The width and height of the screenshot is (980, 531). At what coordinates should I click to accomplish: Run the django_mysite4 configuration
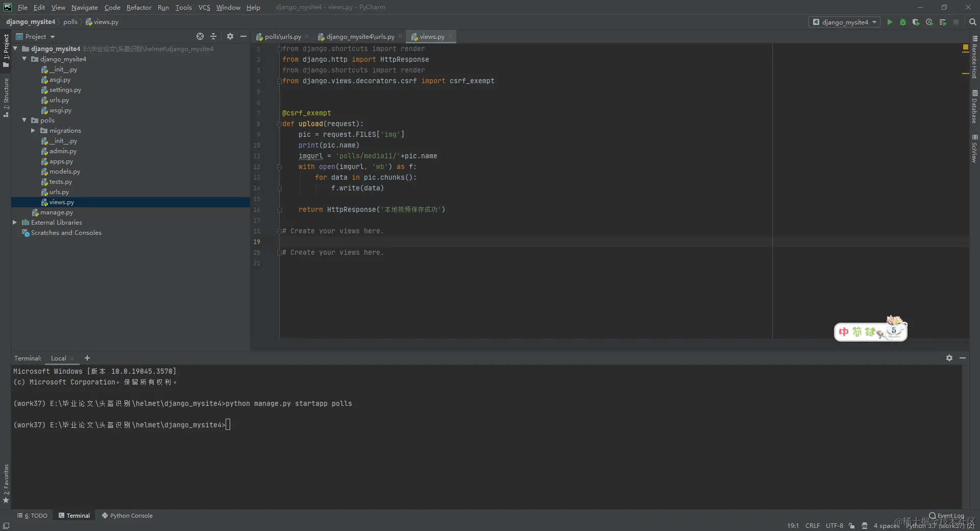(890, 22)
